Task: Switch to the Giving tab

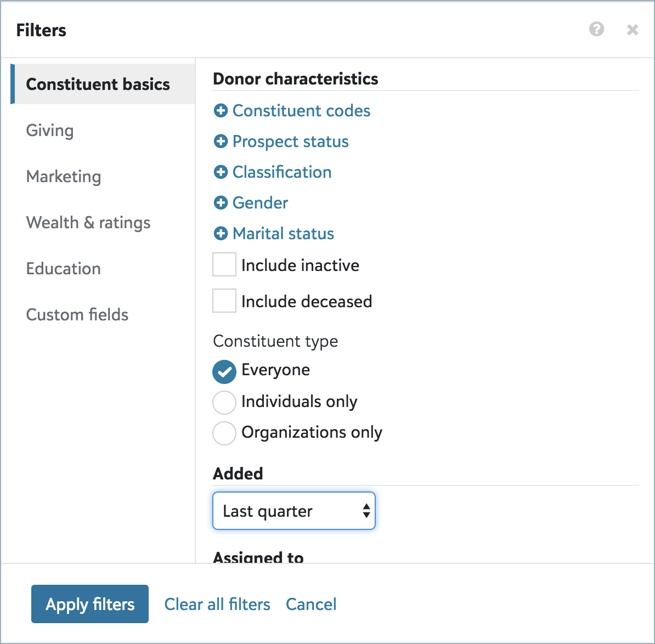Action: pos(50,131)
